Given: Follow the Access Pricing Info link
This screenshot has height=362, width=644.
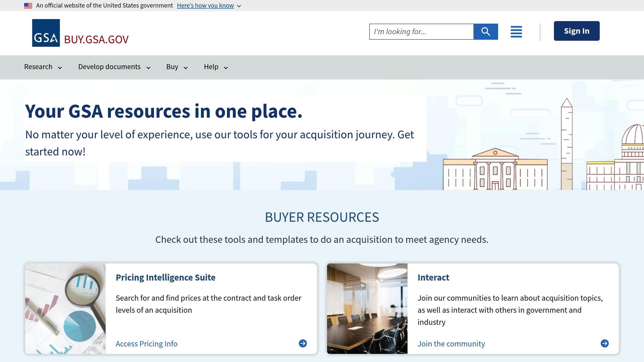Looking at the screenshot, I should click(x=147, y=344).
